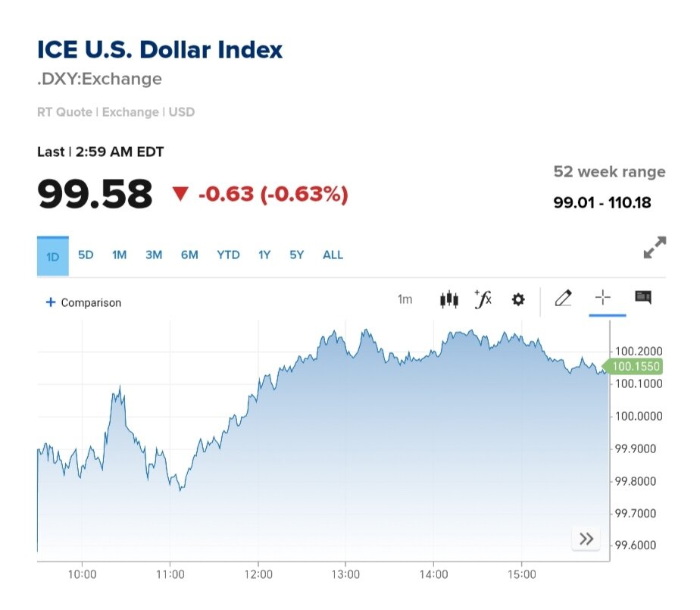Switch to the 1M range tab
This screenshot has height=610, width=700.
coord(119,255)
